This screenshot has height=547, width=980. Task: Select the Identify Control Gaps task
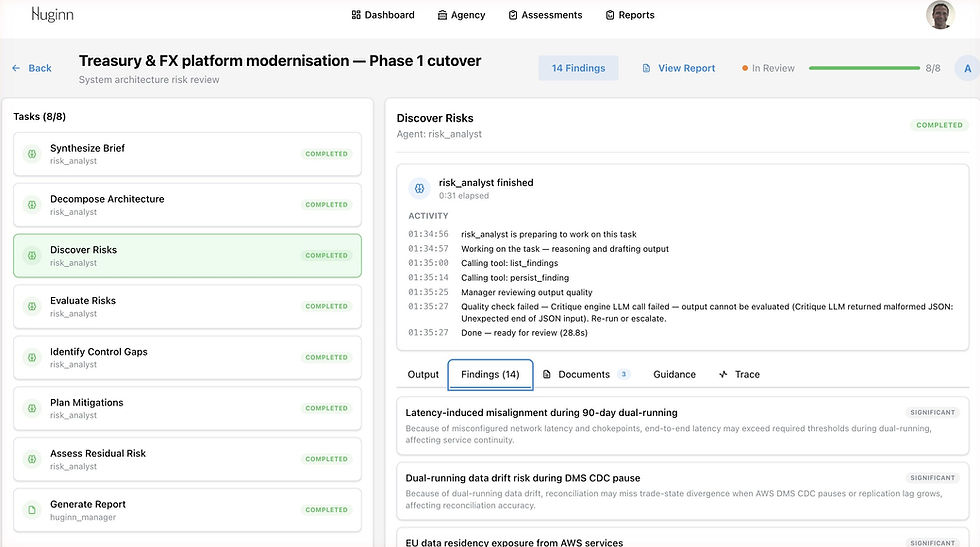[187, 358]
